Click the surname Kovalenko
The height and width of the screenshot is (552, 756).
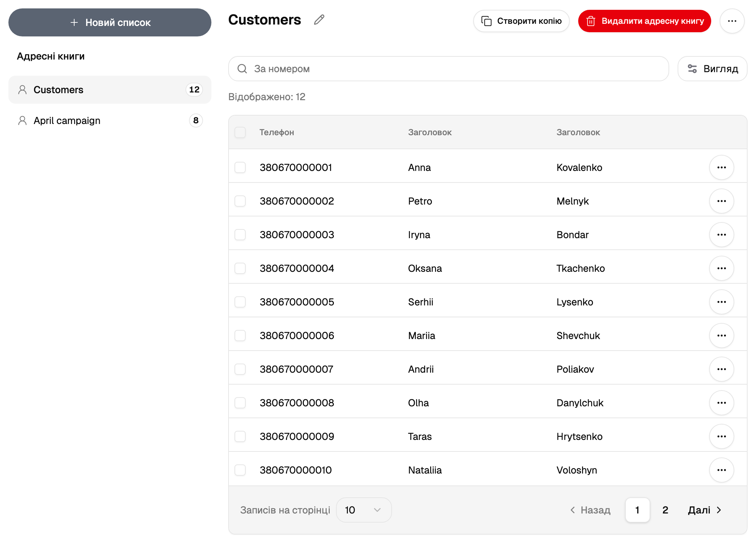coord(579,167)
